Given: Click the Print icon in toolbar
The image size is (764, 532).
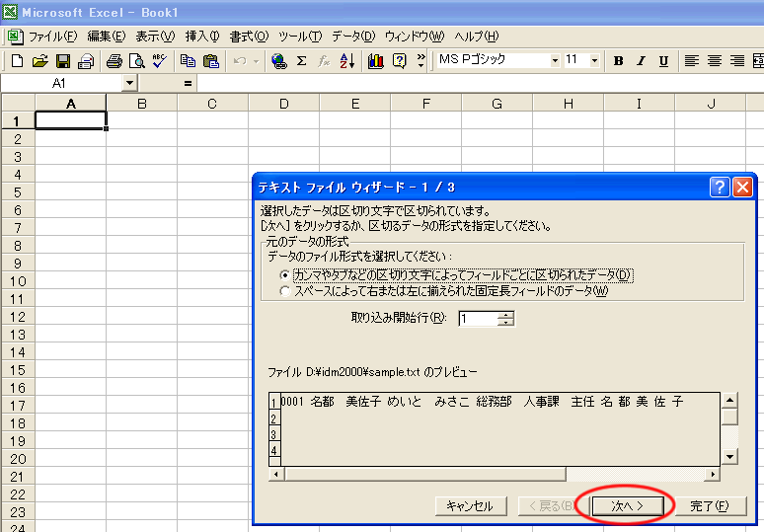Looking at the screenshot, I should tap(115, 61).
